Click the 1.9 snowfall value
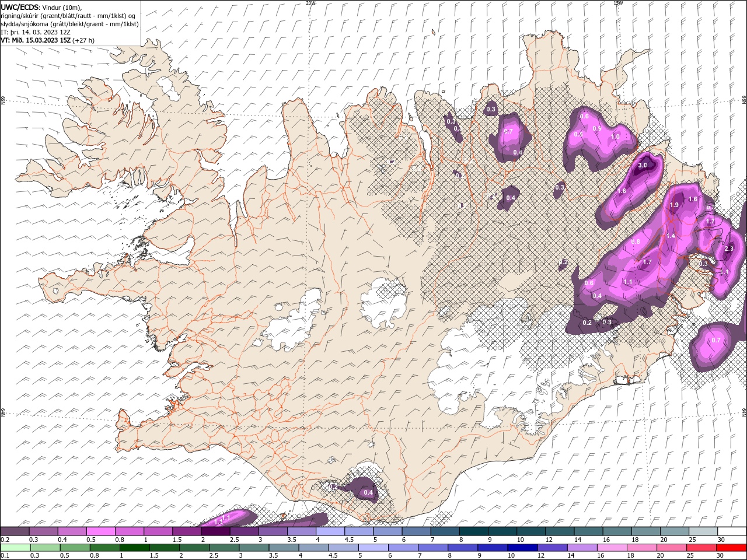The image size is (747, 560). (x=674, y=205)
